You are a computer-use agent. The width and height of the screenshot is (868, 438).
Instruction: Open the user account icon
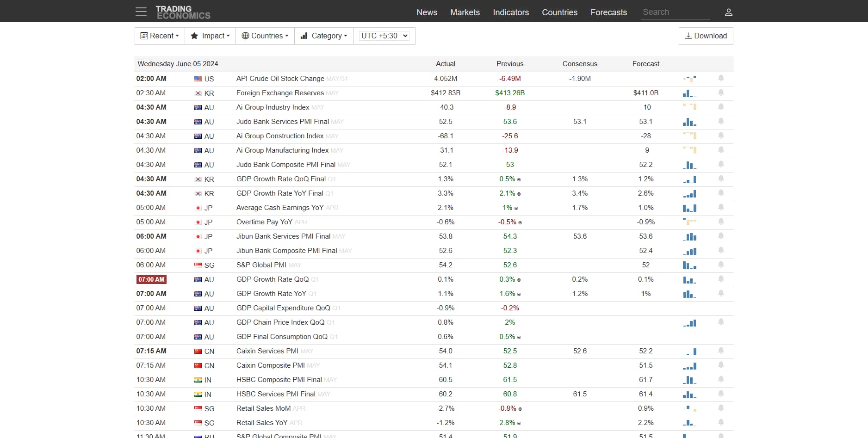728,12
